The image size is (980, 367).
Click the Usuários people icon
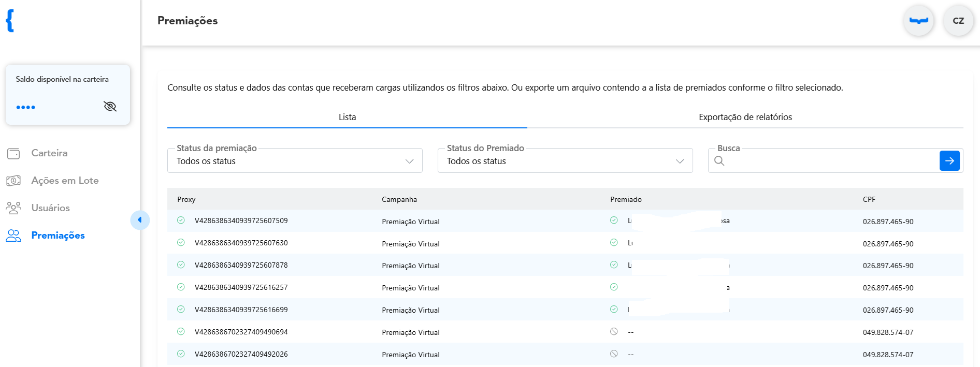click(13, 208)
